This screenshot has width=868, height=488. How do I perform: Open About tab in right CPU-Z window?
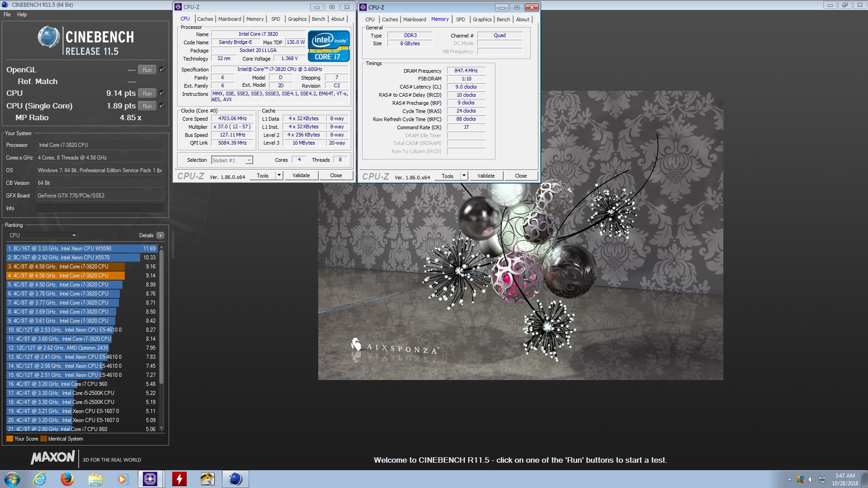tap(523, 19)
